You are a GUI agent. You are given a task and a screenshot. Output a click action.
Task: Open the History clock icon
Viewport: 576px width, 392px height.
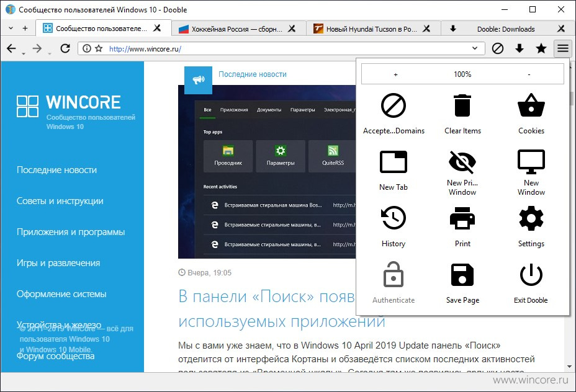[394, 218]
